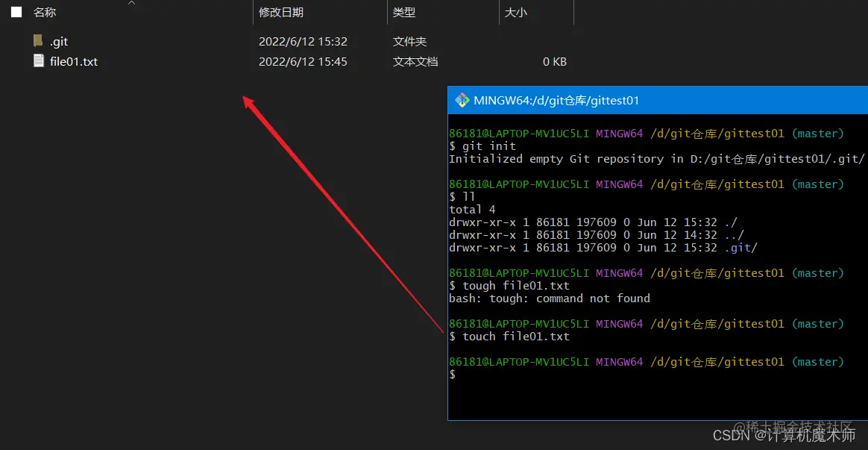868x450 pixels.
Task: Select the .git folder icon
Action: (37, 40)
